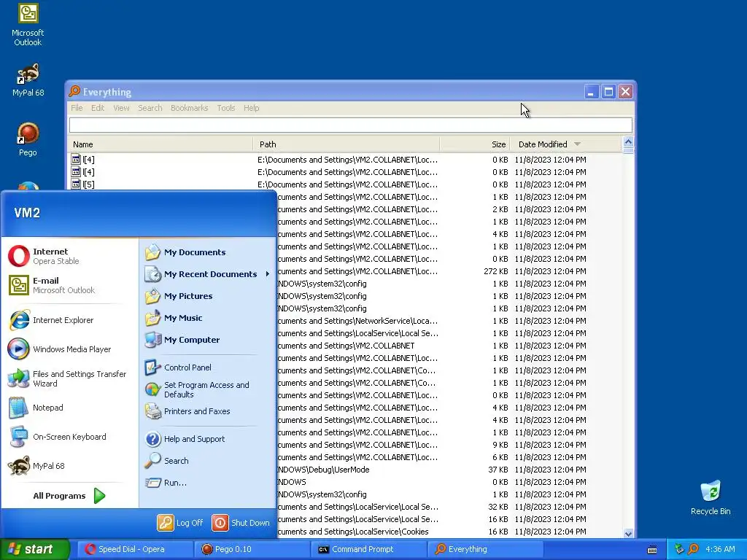This screenshot has height=560, width=747.
Task: Switch to Everything taskbar button
Action: point(486,549)
